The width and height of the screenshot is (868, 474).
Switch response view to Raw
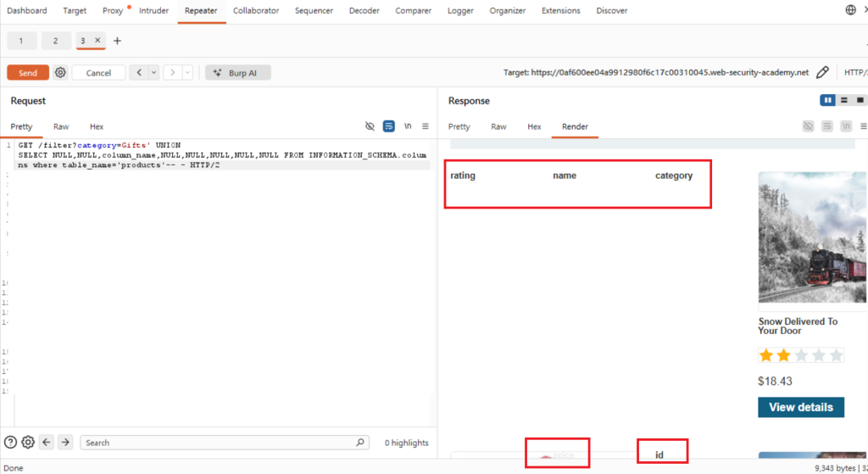pyautogui.click(x=498, y=127)
